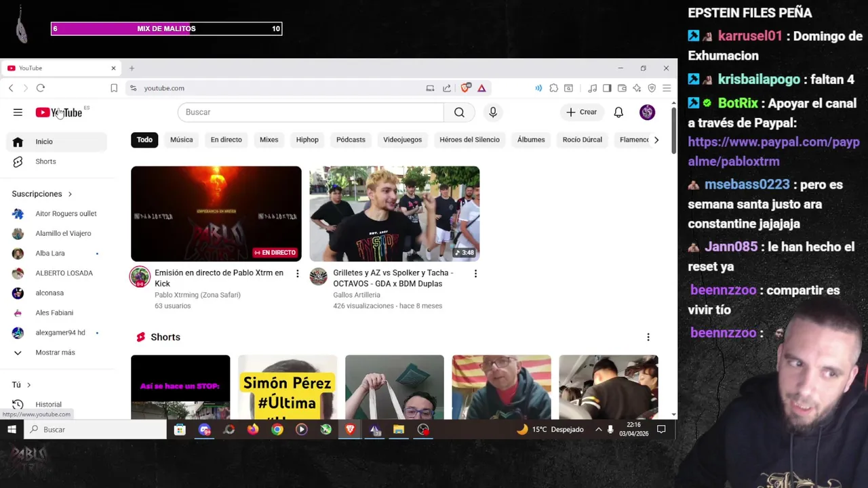Open a new browser tab
The width and height of the screenshot is (868, 488).
(132, 68)
